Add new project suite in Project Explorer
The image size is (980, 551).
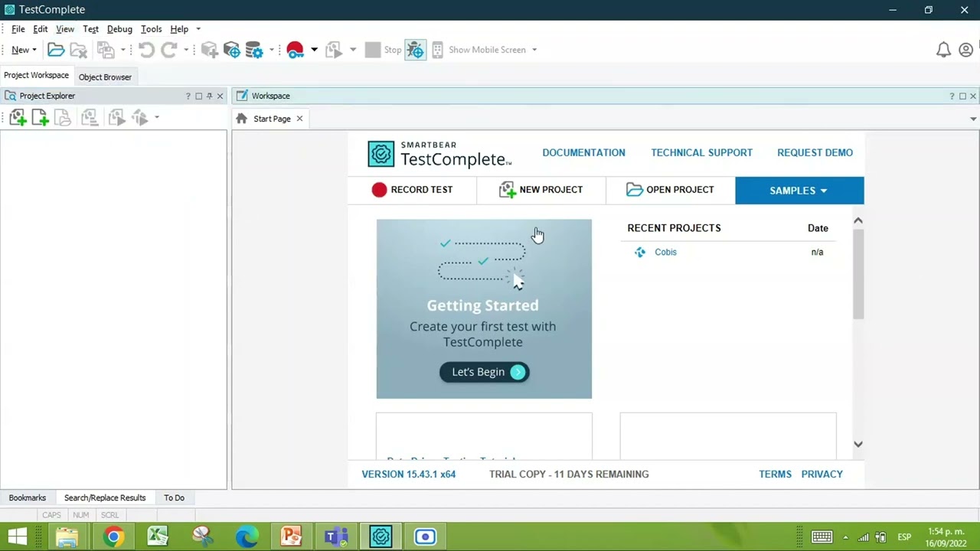pos(18,118)
